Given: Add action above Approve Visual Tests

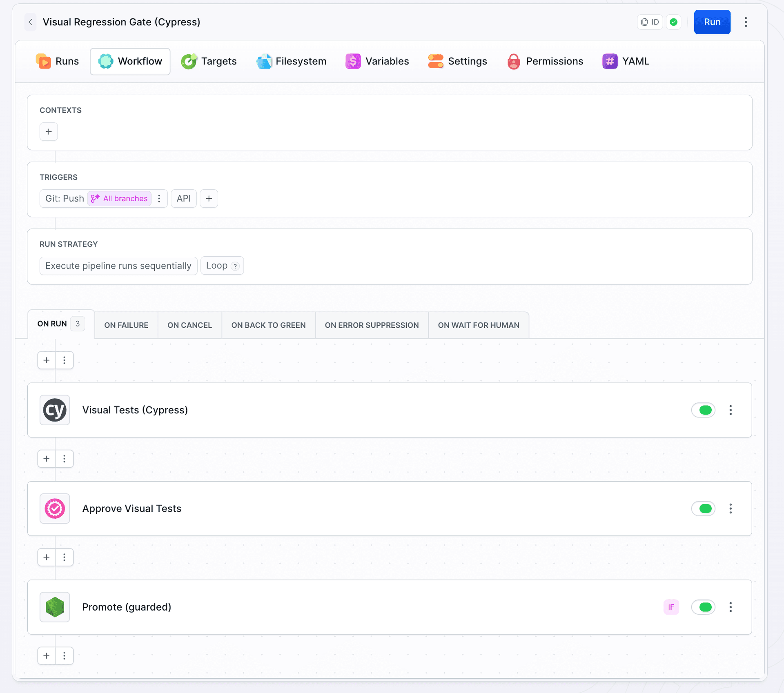Looking at the screenshot, I should tap(47, 459).
